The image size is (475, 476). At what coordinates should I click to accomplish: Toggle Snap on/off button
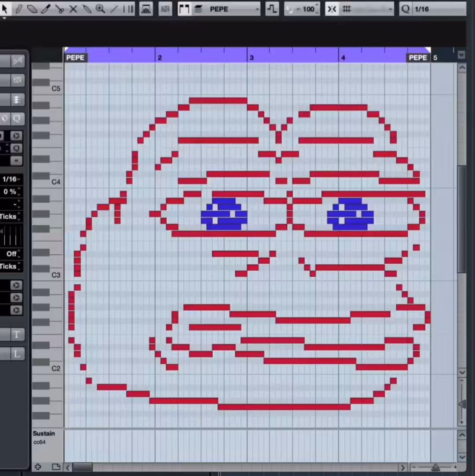click(x=332, y=9)
